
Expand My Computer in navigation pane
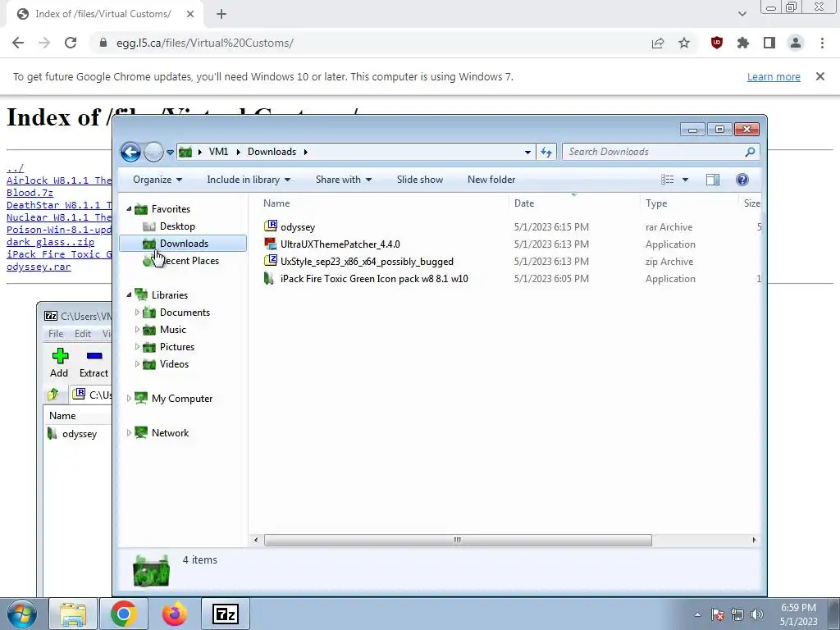pyautogui.click(x=129, y=398)
